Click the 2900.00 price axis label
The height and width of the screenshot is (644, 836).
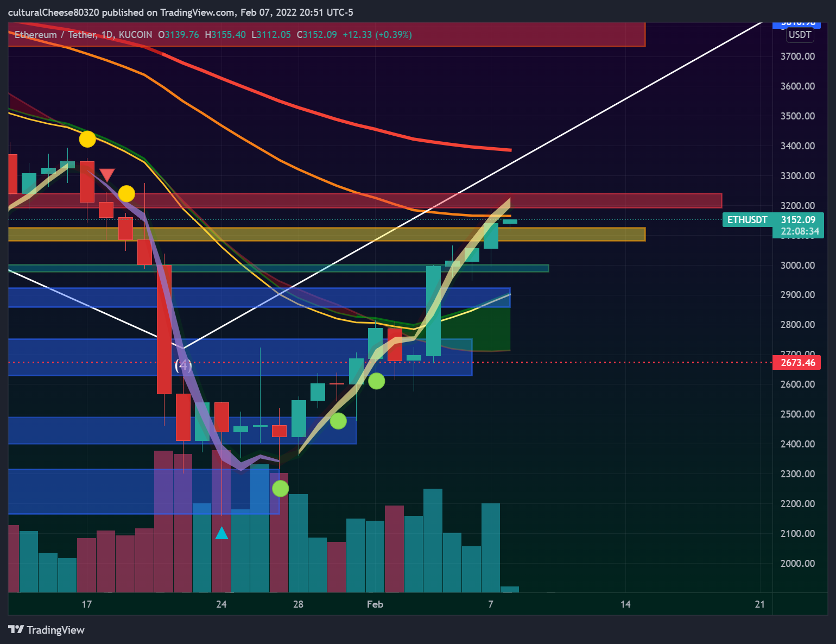(x=797, y=295)
